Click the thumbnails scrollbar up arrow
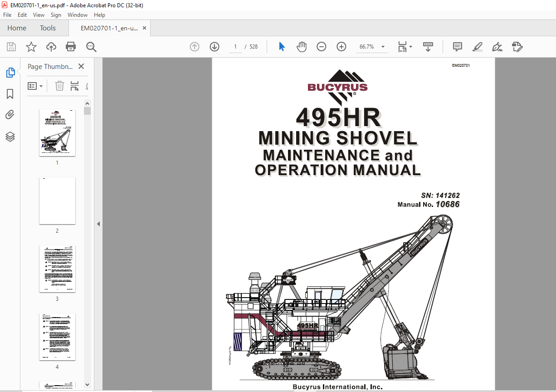The width and height of the screenshot is (556, 392). tap(88, 103)
